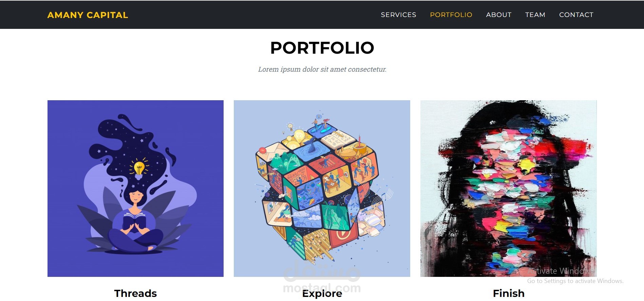
Task: Click the Threads project title
Action: pos(135,293)
